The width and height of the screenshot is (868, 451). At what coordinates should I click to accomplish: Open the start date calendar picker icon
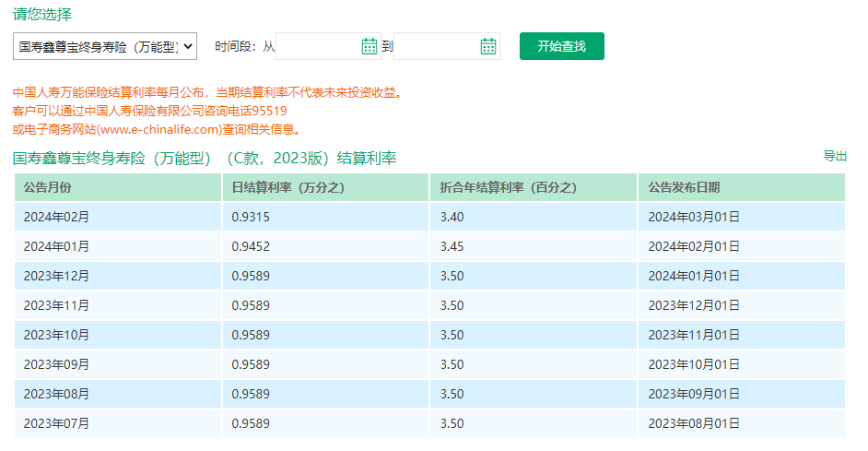[369, 46]
